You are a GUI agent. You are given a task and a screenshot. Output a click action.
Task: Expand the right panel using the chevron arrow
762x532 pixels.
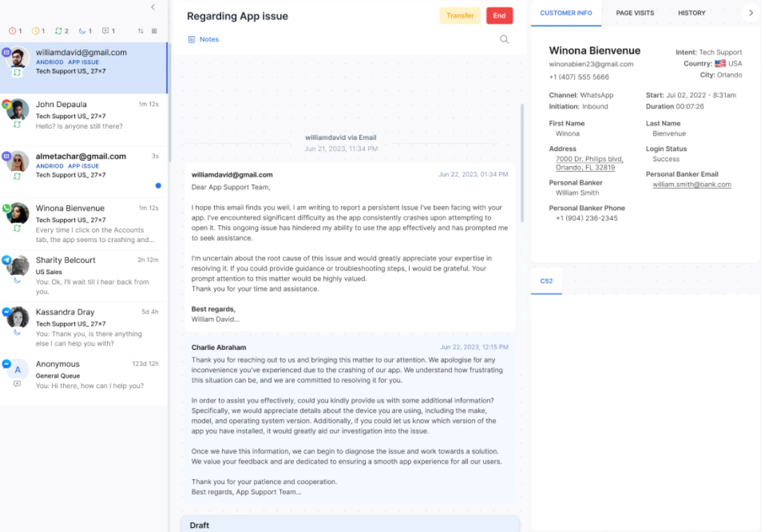752,12
